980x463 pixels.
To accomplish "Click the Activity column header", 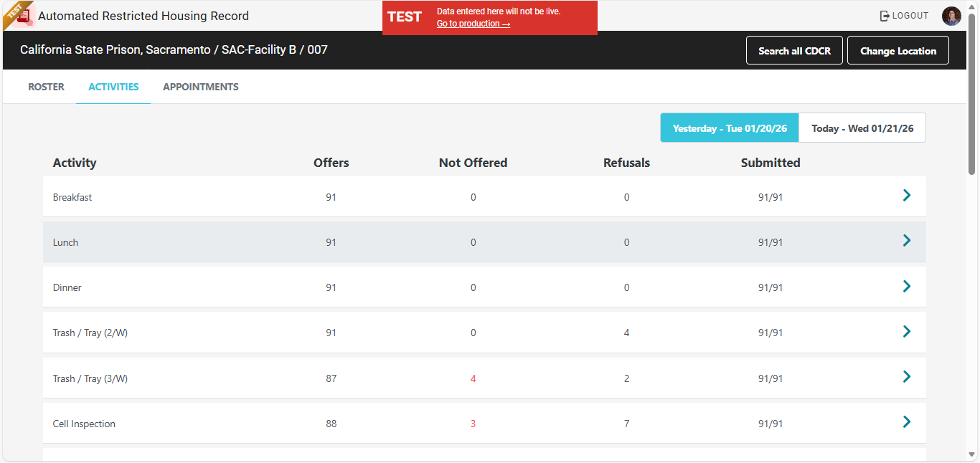I will (x=75, y=163).
